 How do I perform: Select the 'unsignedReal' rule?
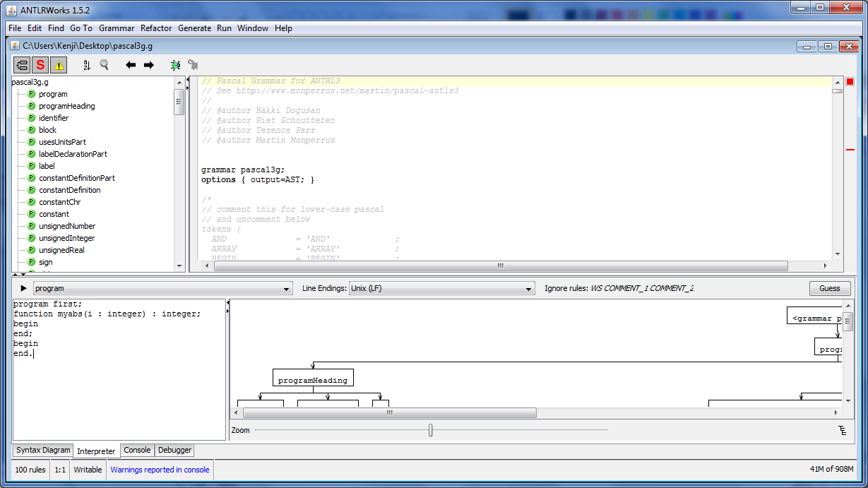coord(61,250)
